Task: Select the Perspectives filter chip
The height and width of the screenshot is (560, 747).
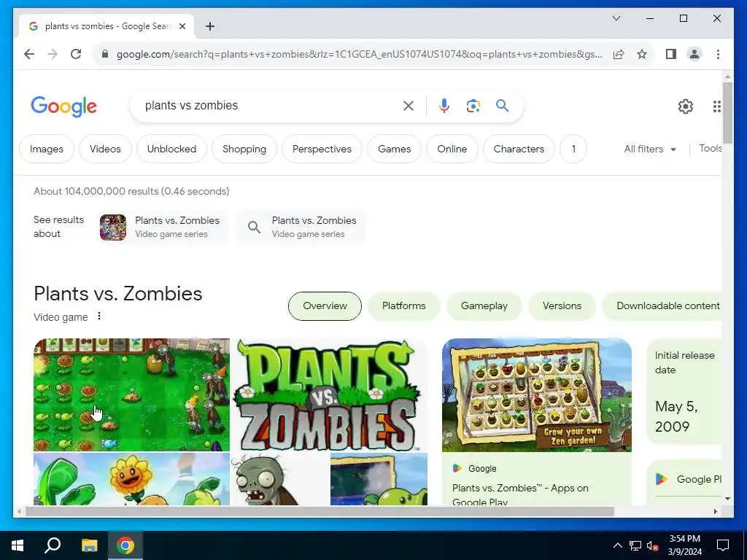Action: (322, 149)
